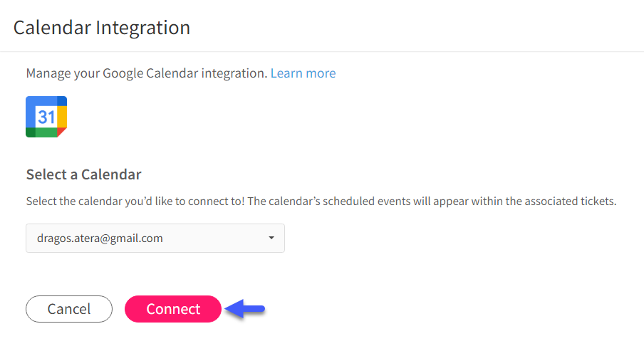Click the word Cancel inside outlined button

coord(69,309)
